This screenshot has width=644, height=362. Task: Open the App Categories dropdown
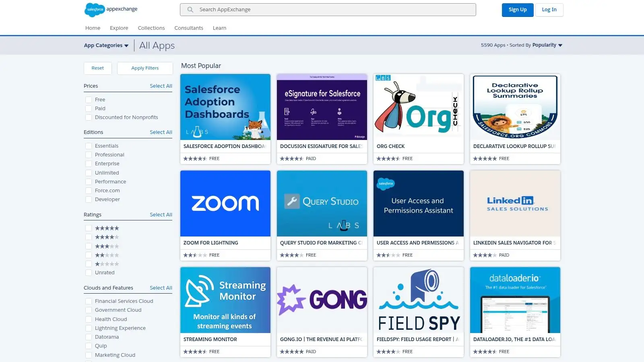pos(106,45)
